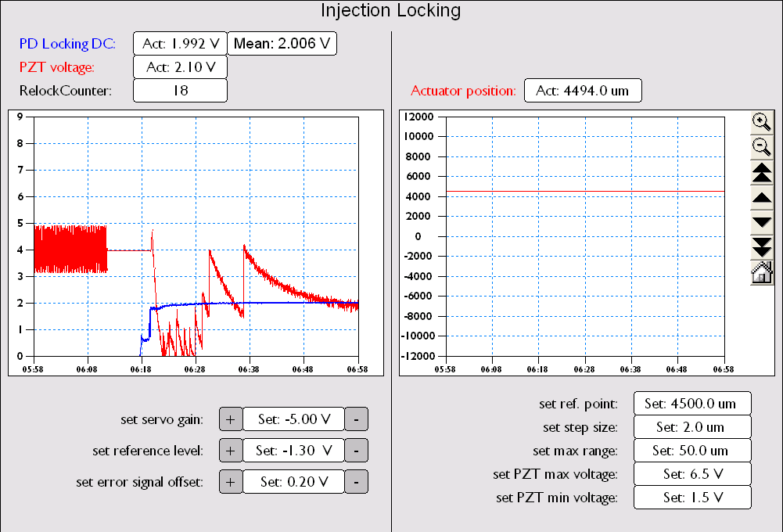Click the Actuator position Act: 4494.0 um readout
Screen dimensions: 783x532
click(x=583, y=91)
